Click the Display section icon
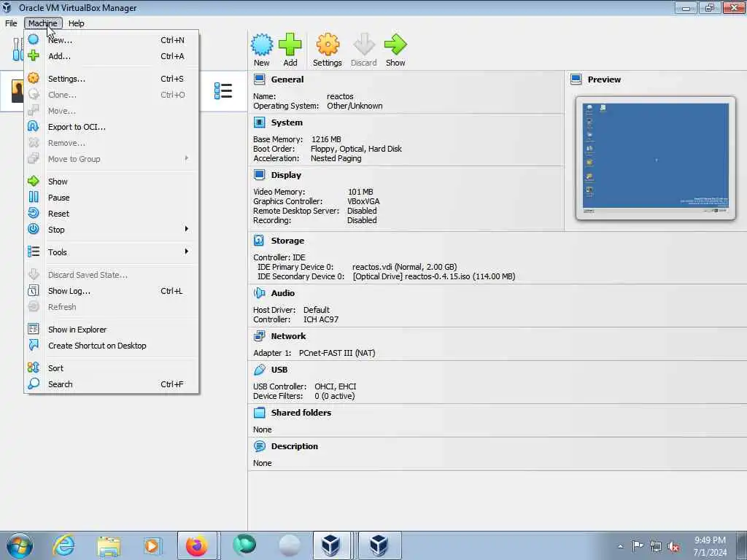The width and height of the screenshot is (747, 560). pos(259,175)
